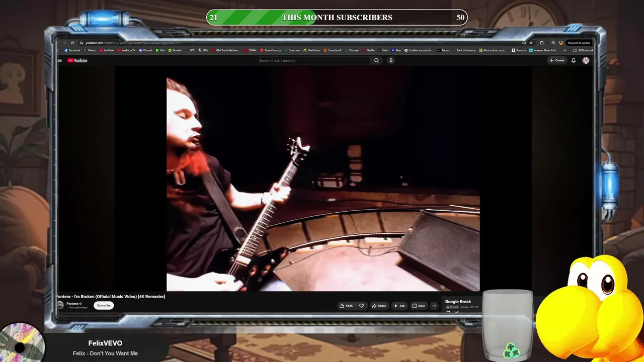The width and height of the screenshot is (644, 362).
Task: Click the Share button under the video
Action: [x=379, y=306]
